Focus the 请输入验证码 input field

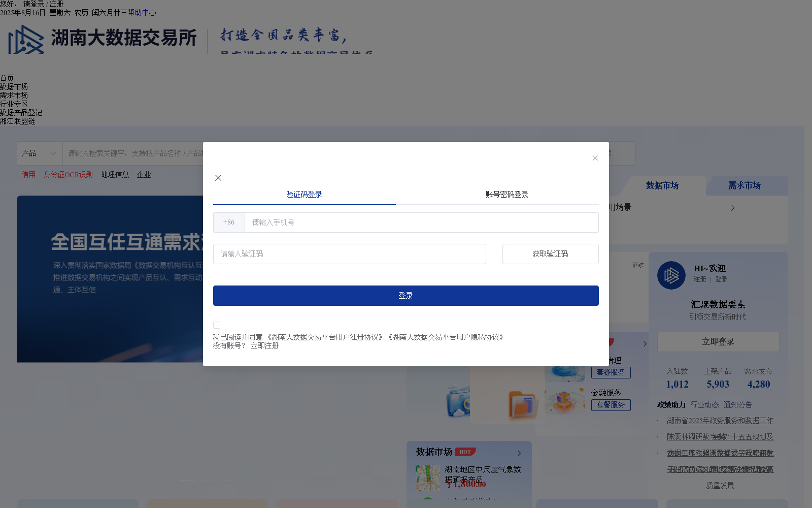tap(350, 254)
